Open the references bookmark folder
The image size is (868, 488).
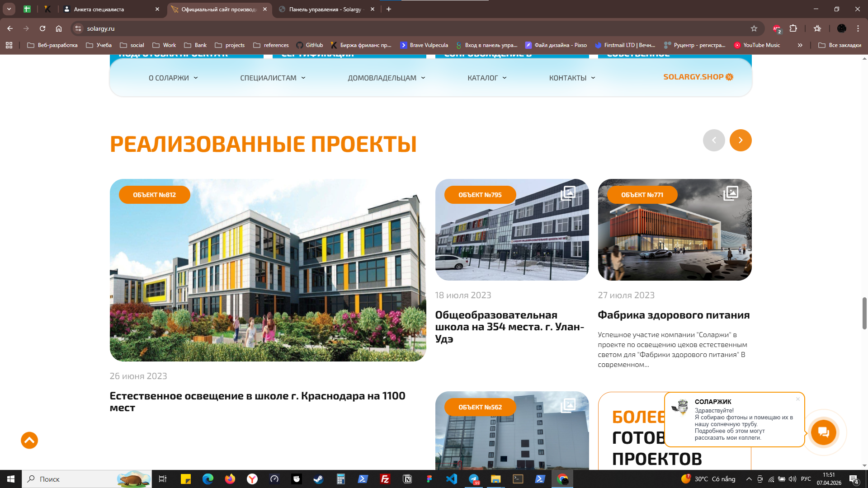point(271,45)
